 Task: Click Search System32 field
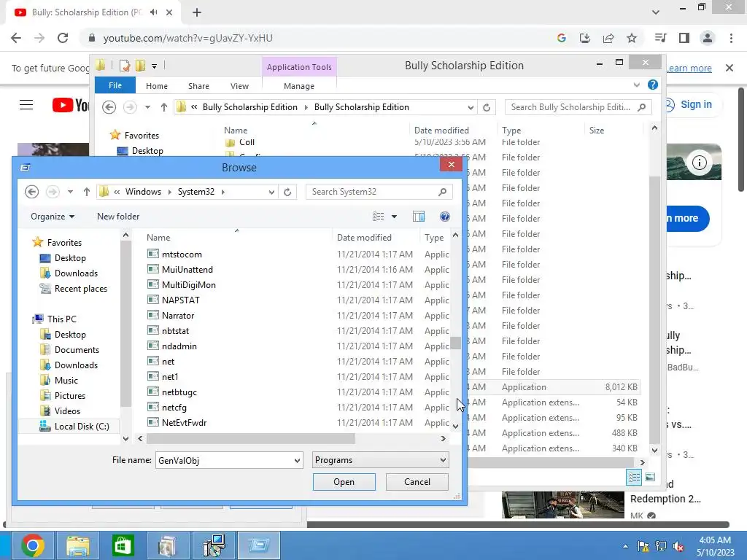371,192
